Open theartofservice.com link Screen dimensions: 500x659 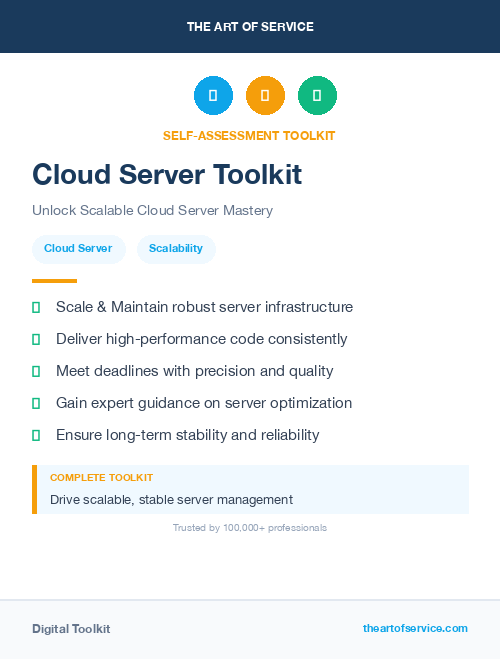(x=415, y=628)
